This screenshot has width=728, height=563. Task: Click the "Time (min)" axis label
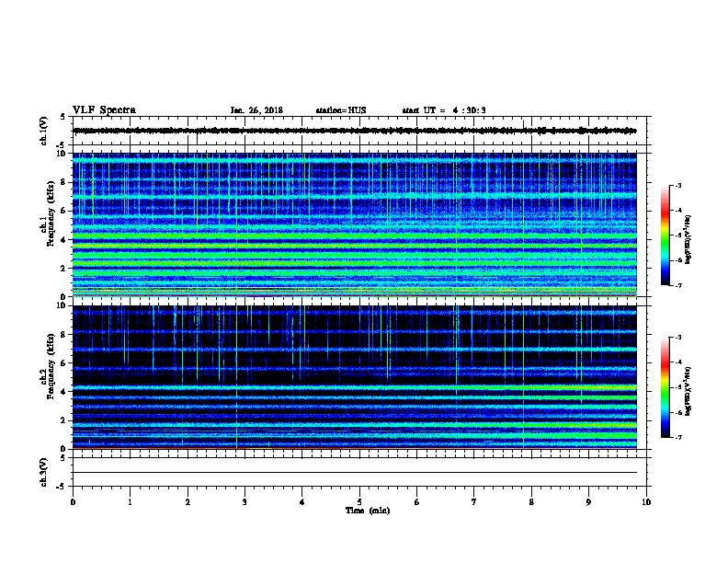click(368, 511)
